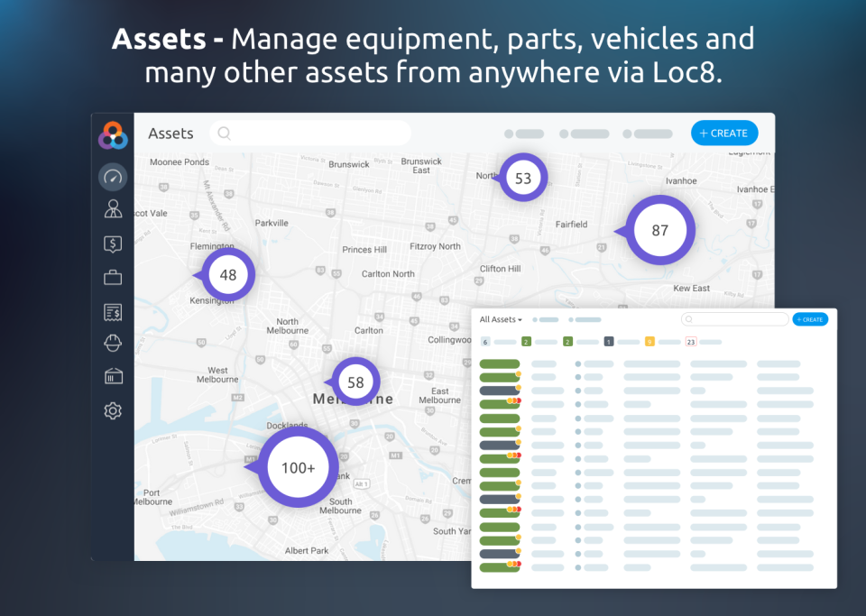The height and width of the screenshot is (616, 866).
Task: Toggle the dark gray status filter showing 1
Action: pyautogui.click(x=609, y=342)
